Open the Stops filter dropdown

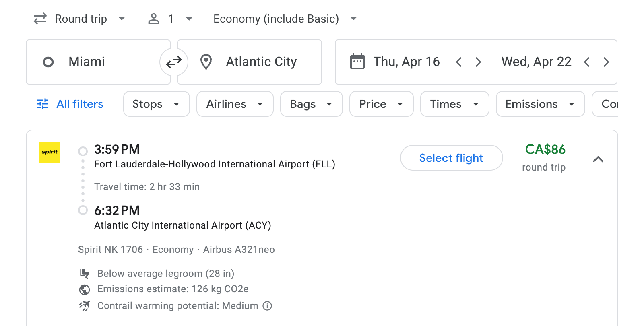point(157,104)
